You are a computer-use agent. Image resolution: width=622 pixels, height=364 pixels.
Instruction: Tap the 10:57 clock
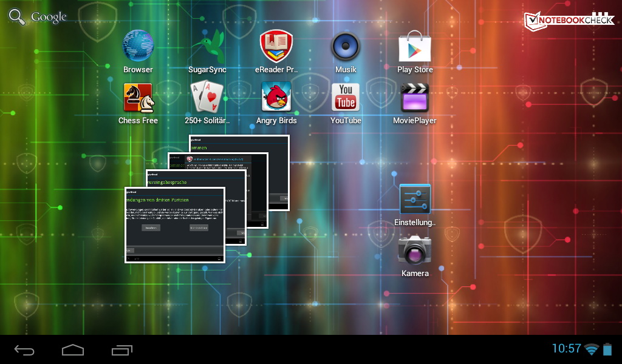[567, 349]
